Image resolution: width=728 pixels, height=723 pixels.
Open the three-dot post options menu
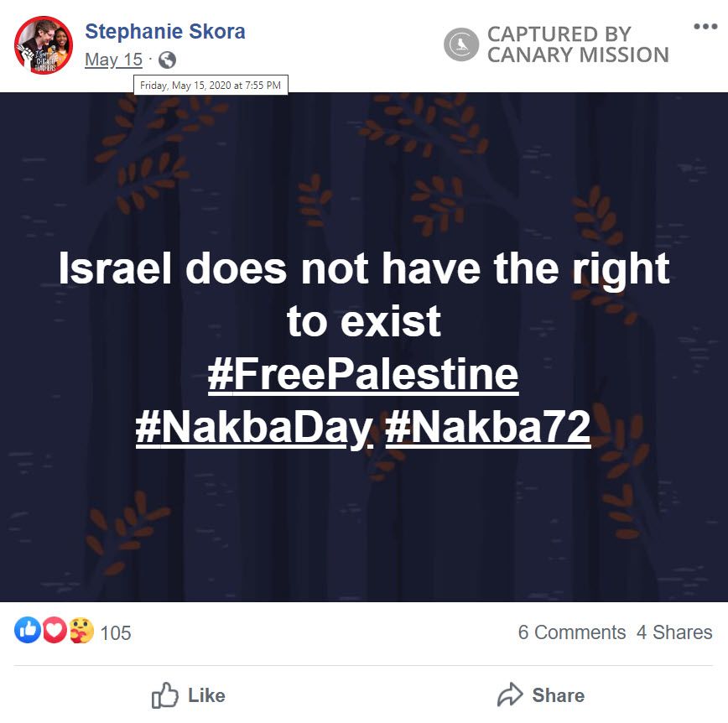705,25
